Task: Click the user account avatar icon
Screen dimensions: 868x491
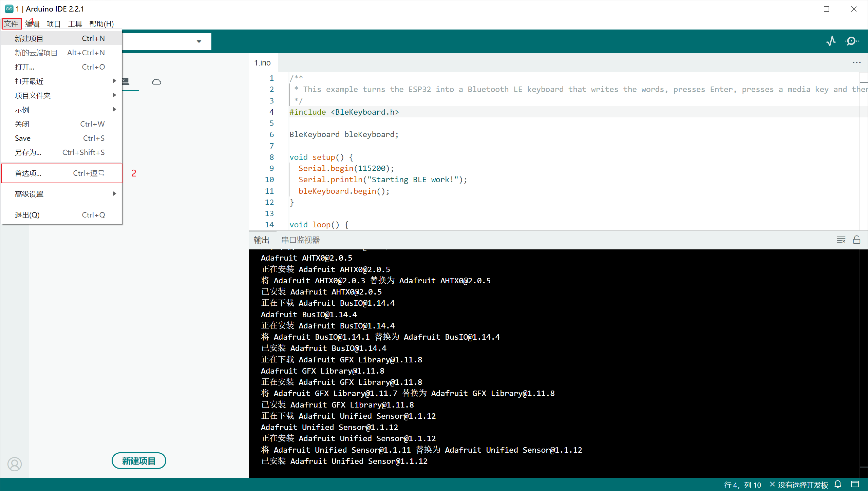Action: [15, 464]
